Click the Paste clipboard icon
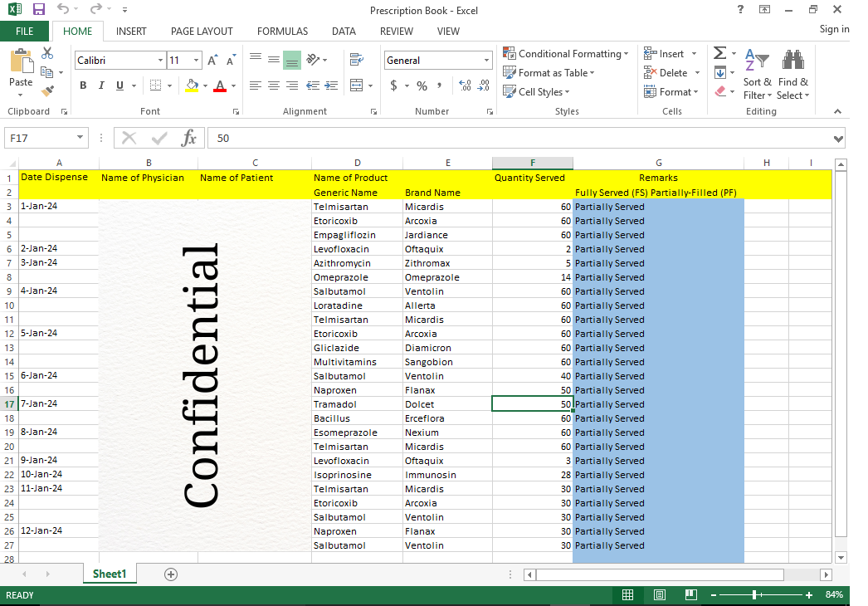Image resolution: width=868 pixels, height=606 pixels. [21, 61]
